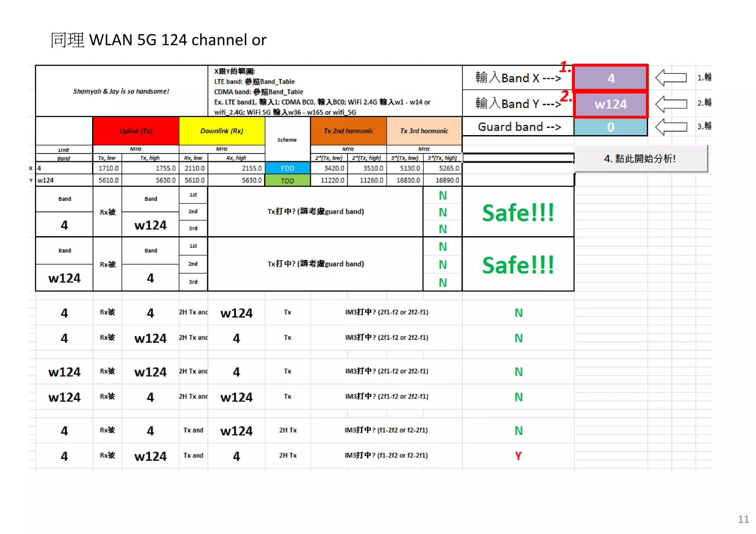
Task: Click the '1.輸' step label beside Band X arrow
Action: 704,77
